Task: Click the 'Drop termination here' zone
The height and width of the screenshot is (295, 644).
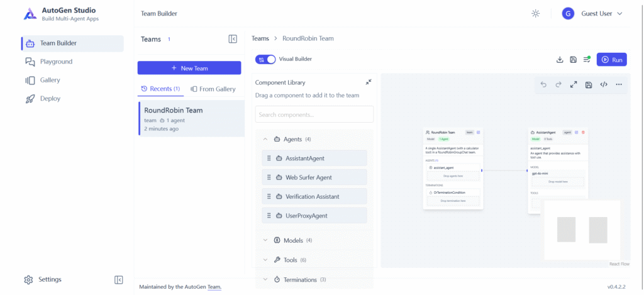Action: click(x=453, y=201)
